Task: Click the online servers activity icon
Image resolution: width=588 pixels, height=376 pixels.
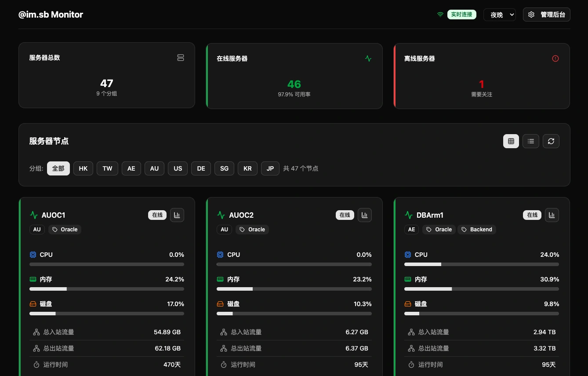Action: click(x=368, y=58)
